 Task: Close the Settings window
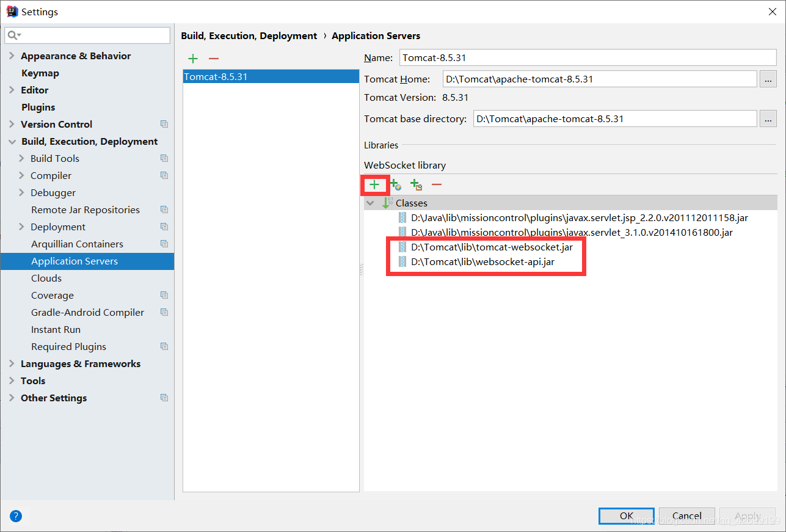click(x=773, y=12)
